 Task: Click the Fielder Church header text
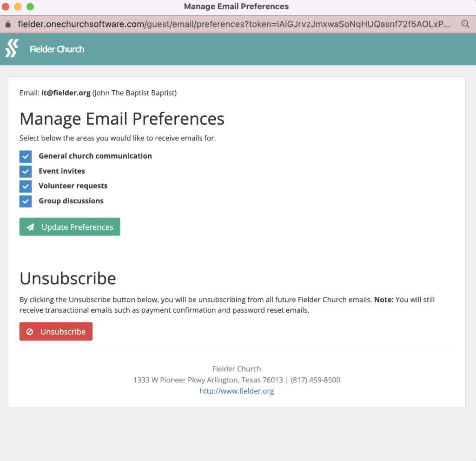point(57,49)
